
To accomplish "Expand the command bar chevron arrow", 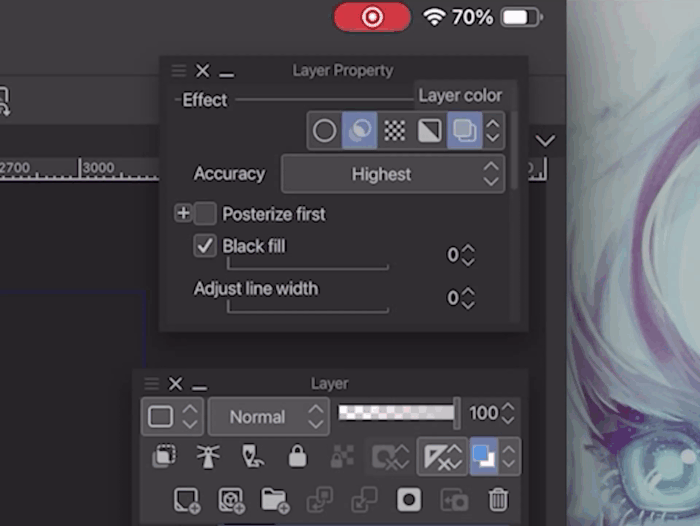I will pyautogui.click(x=545, y=141).
